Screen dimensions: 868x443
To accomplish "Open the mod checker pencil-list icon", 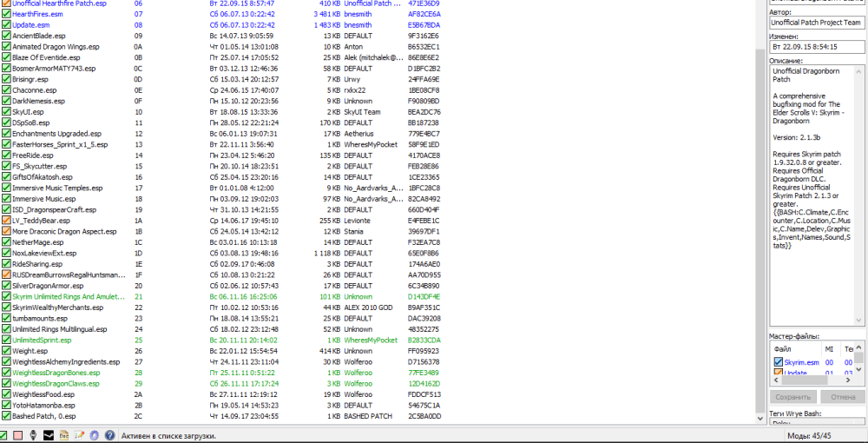I will pos(79,435).
